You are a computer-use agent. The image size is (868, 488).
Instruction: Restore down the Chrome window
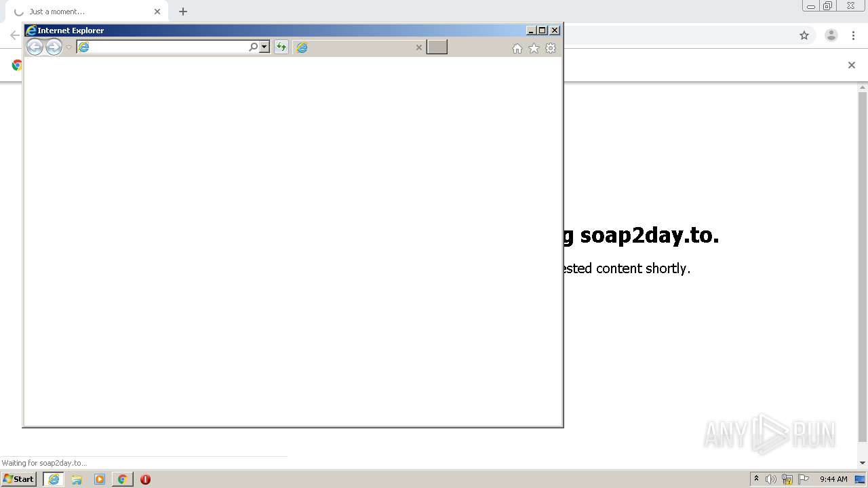click(828, 6)
